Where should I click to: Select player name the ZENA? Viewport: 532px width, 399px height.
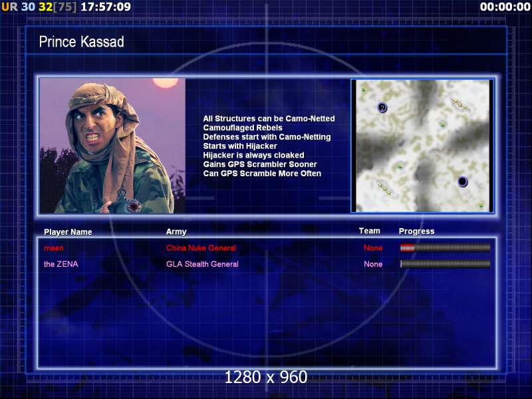click(x=61, y=264)
